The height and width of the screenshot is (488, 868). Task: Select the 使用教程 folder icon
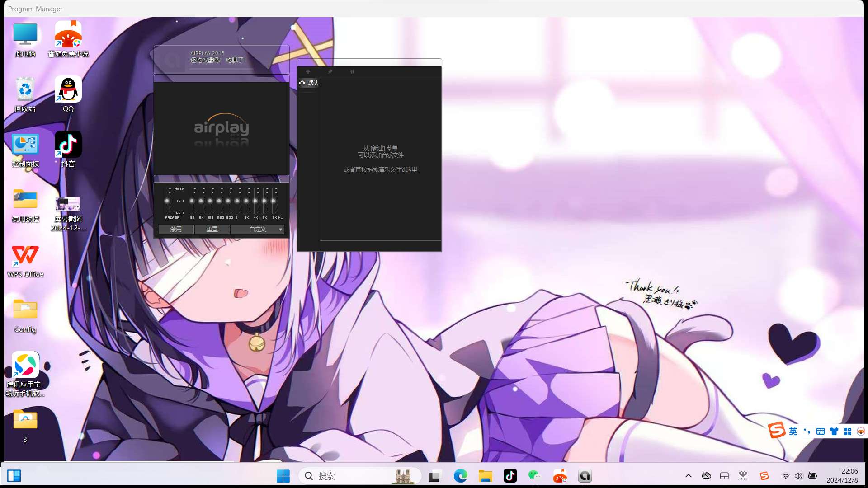point(25,205)
